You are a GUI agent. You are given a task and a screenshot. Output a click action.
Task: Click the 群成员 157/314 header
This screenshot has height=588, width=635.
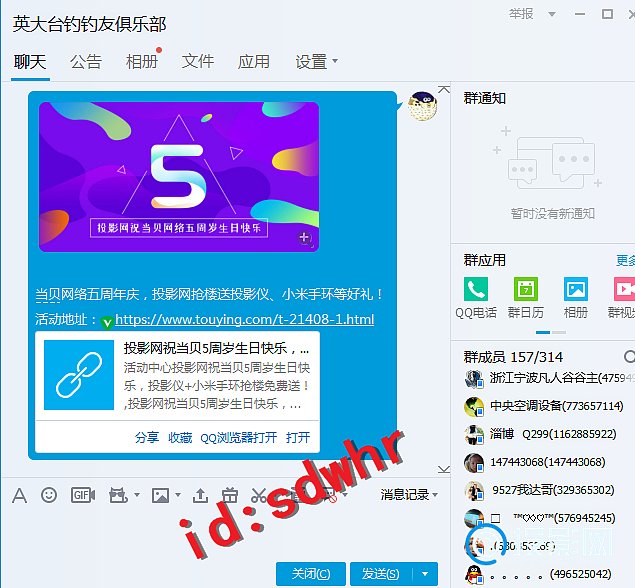[513, 357]
